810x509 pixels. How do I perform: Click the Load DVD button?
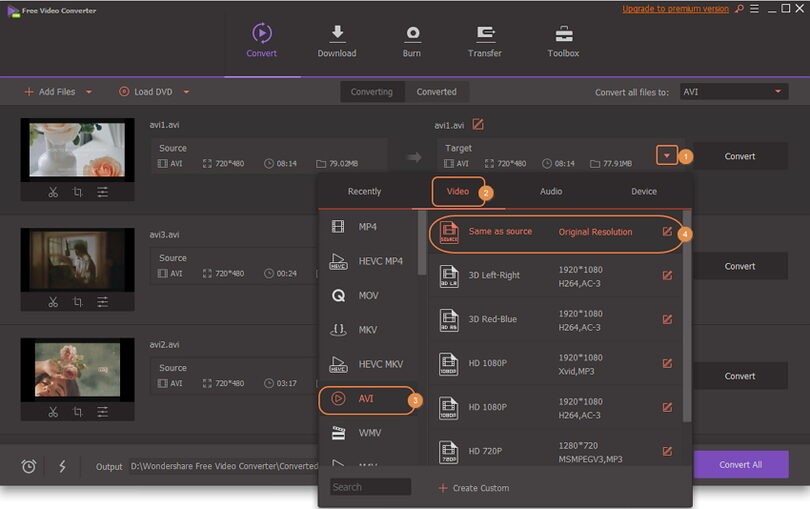(146, 92)
